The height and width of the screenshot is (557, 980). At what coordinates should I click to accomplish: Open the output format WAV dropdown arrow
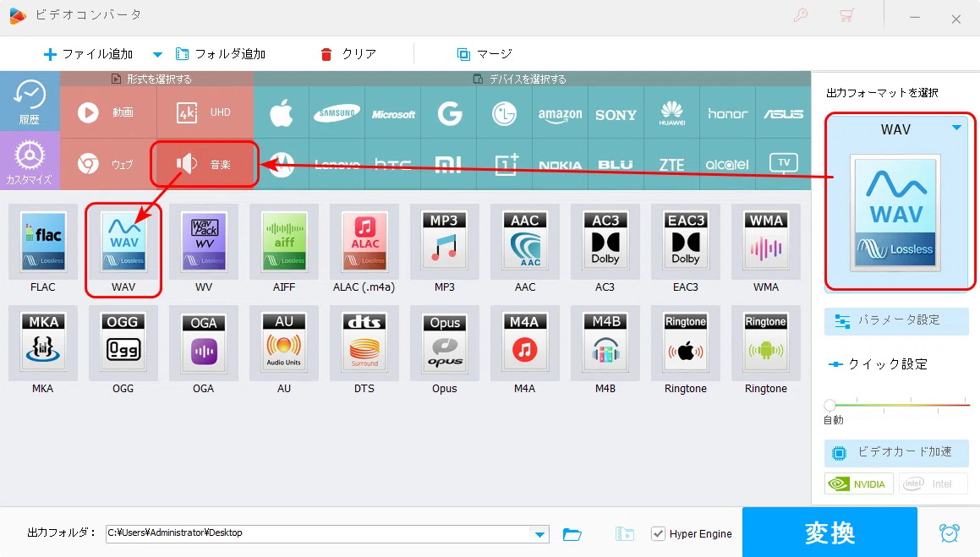click(x=956, y=128)
